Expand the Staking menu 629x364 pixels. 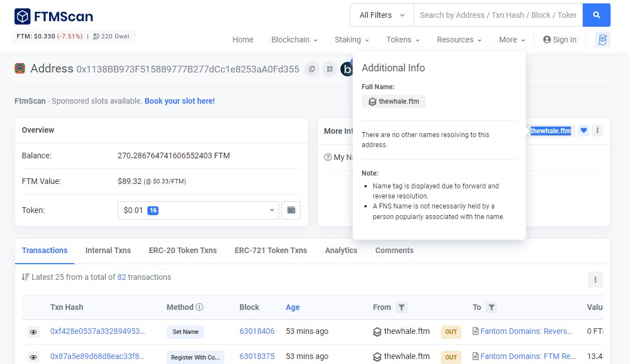click(352, 40)
